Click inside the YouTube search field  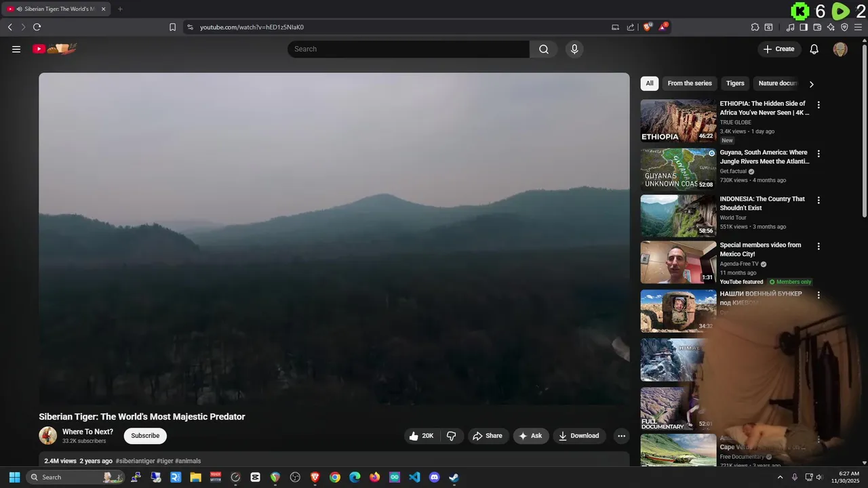(x=409, y=49)
